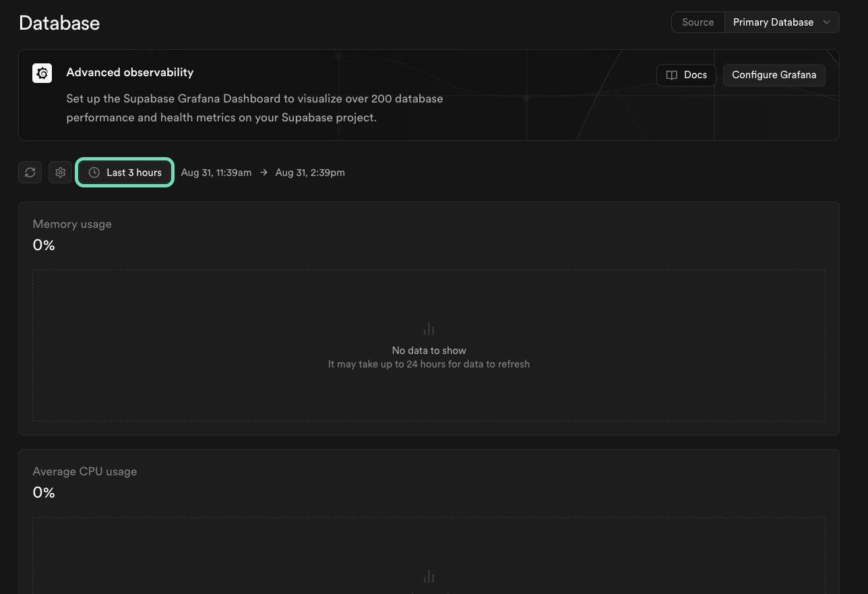This screenshot has width=868, height=594.
Task: Click the Grafana logo icon
Action: pos(42,73)
